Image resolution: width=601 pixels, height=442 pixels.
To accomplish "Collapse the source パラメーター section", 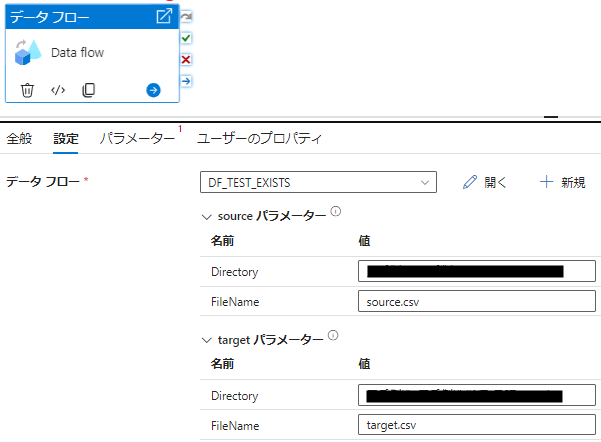I will point(207,216).
